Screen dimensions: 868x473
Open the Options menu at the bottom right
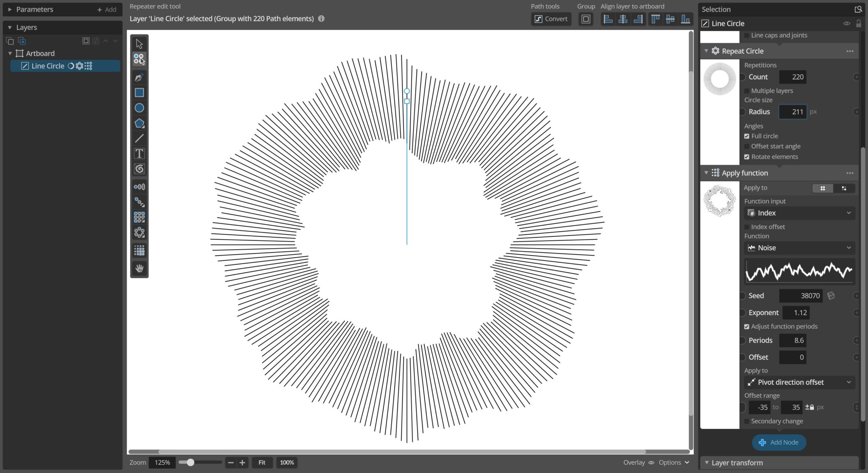tap(672, 462)
